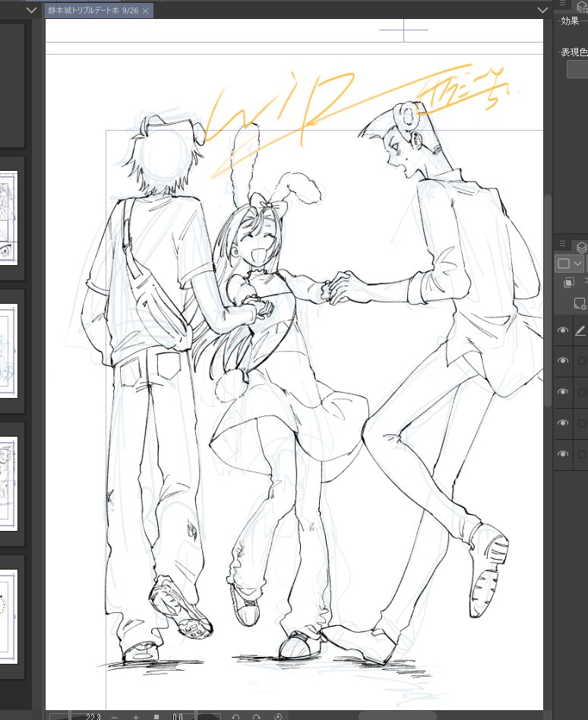Click the rotation angle field showing 0.0
Viewport: 588px width, 720px height.
point(179,717)
